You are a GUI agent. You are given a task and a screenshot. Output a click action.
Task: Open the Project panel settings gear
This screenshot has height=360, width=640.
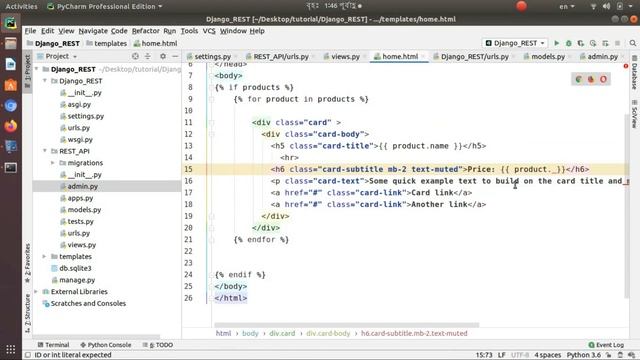click(163, 56)
